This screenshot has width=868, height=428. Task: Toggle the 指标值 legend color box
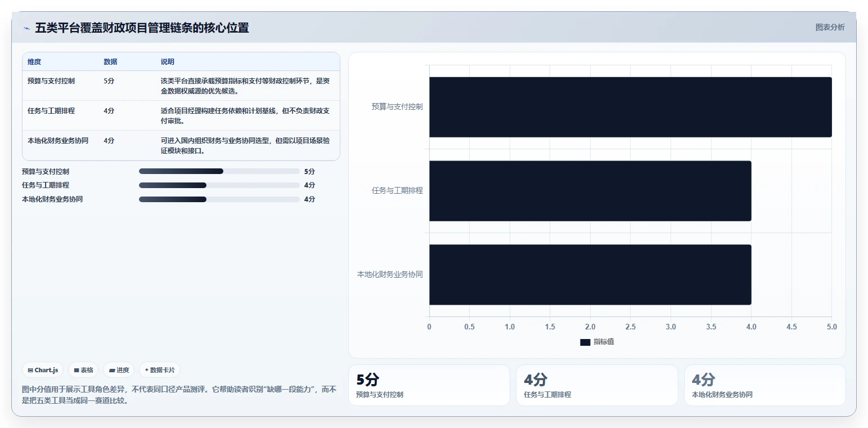coord(585,342)
